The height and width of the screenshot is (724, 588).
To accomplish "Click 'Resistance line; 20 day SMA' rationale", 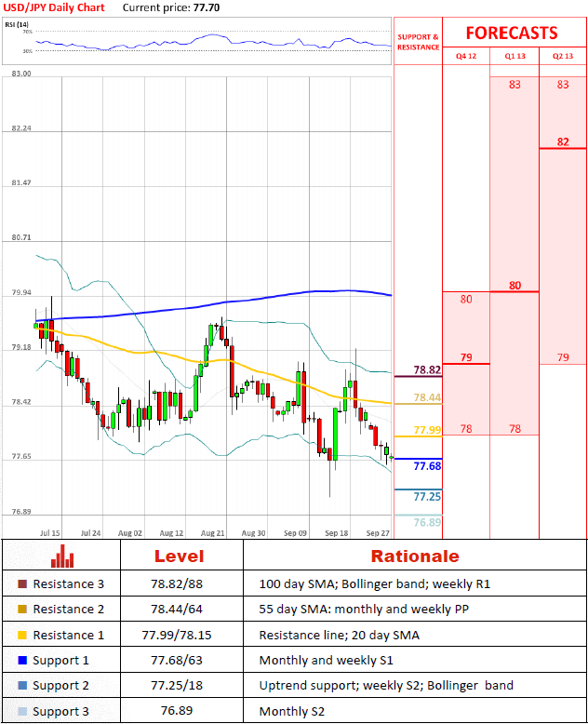I will pos(340,635).
